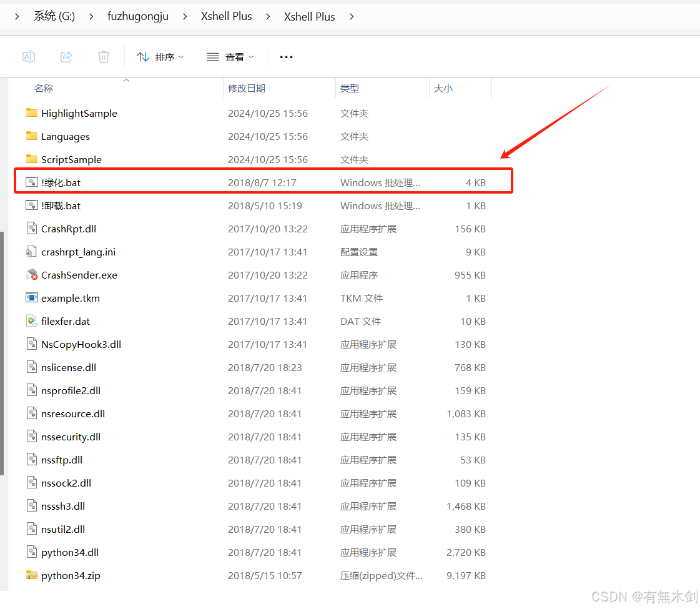Sort files by the 名称 column header
This screenshot has width=700, height=609.
(x=44, y=88)
